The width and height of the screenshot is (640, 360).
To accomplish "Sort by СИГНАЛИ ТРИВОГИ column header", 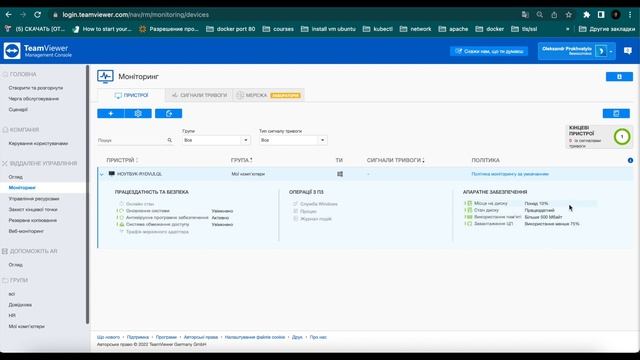I will pyautogui.click(x=395, y=160).
